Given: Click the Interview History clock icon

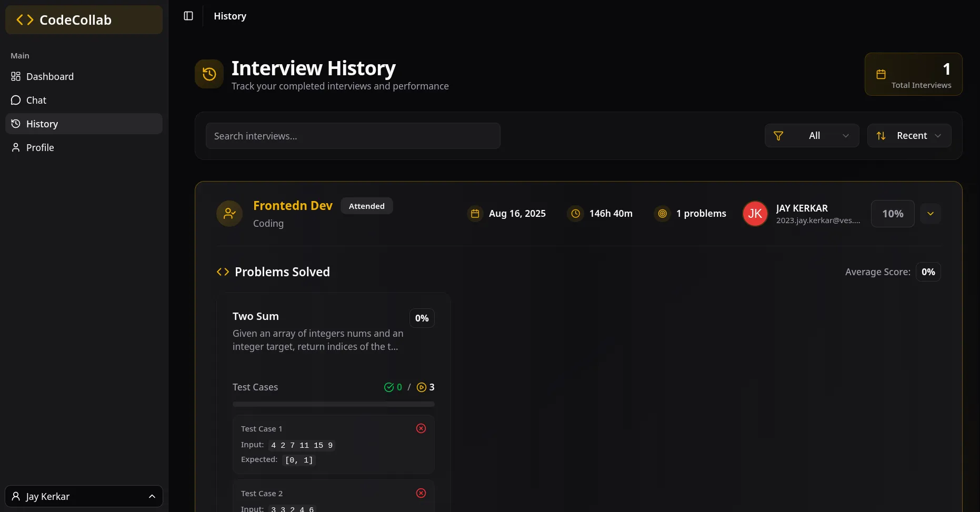Looking at the screenshot, I should pos(209,74).
